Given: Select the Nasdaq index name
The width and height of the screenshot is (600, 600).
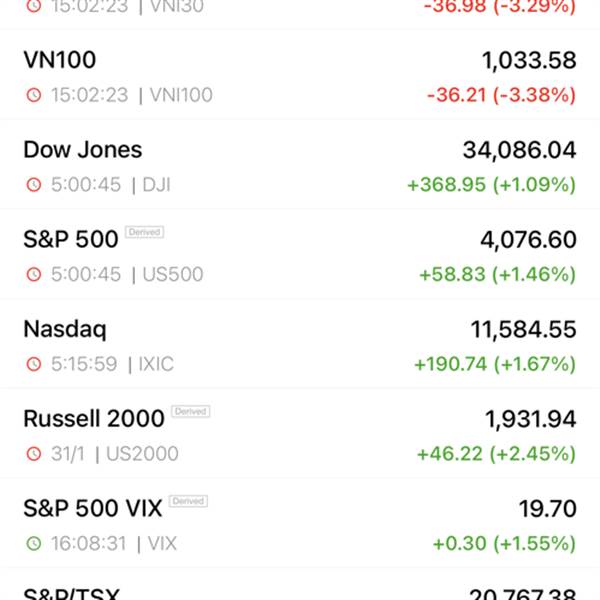Looking at the screenshot, I should 65,329.
